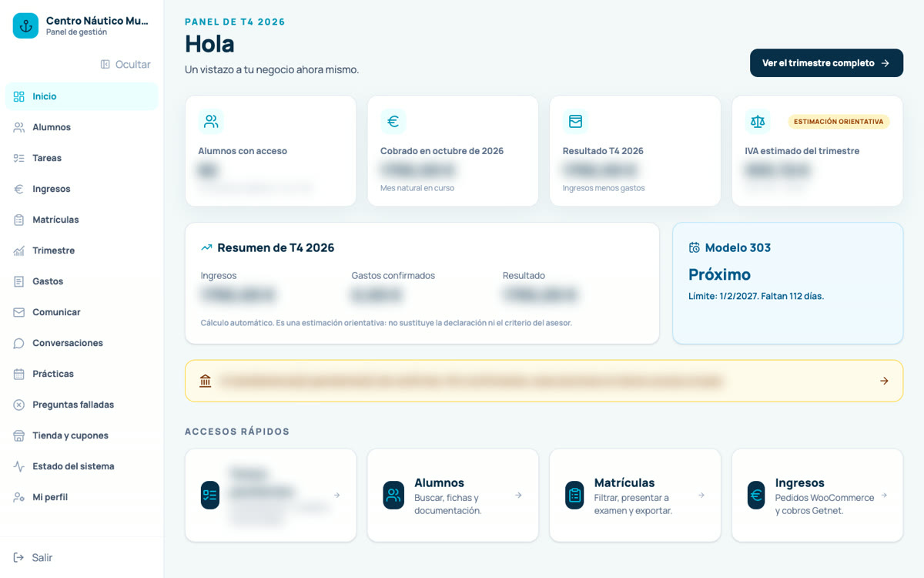Click the Mes natural en curso caption
This screenshot has height=578, width=924.
click(x=417, y=188)
